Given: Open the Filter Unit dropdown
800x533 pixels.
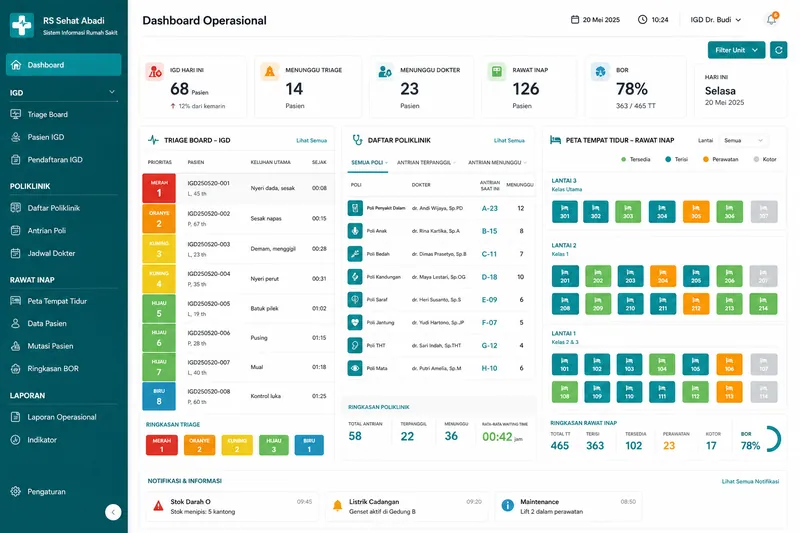Looking at the screenshot, I should click(736, 50).
